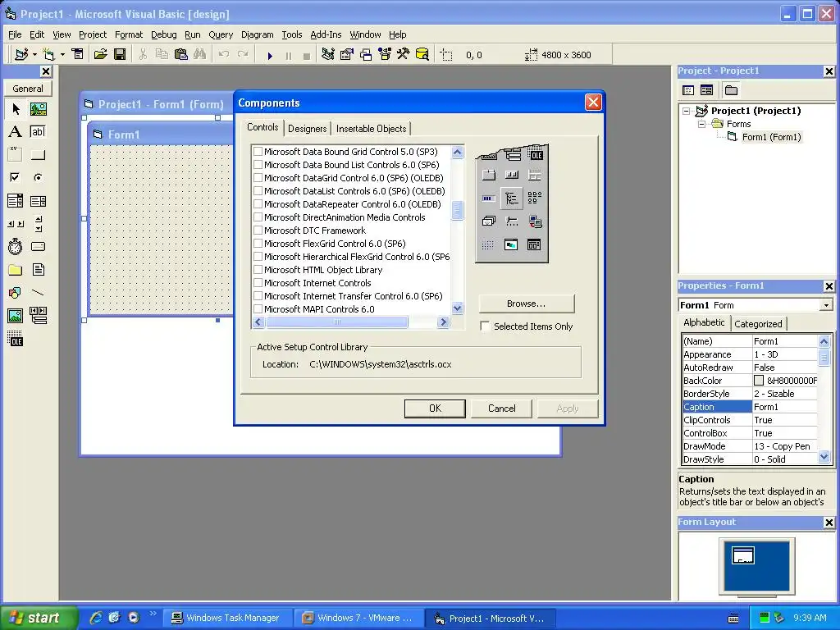Select the ComboBox tool in toolbox
The height and width of the screenshot is (630, 840).
[x=16, y=201]
